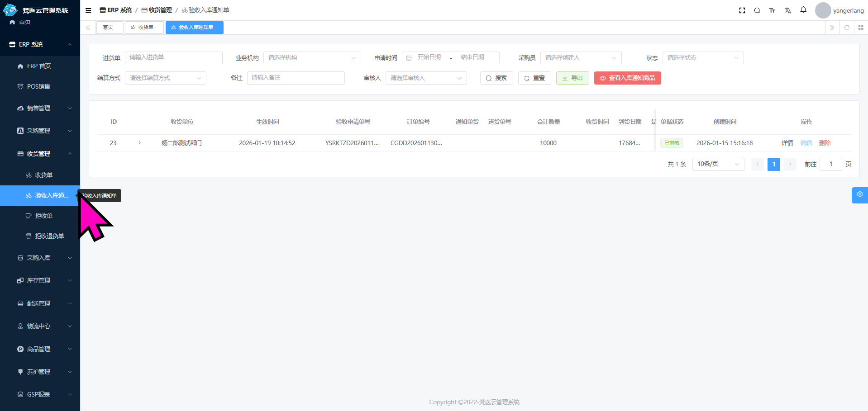The width and height of the screenshot is (868, 411).
Task: Open the notification bell
Action: click(803, 10)
